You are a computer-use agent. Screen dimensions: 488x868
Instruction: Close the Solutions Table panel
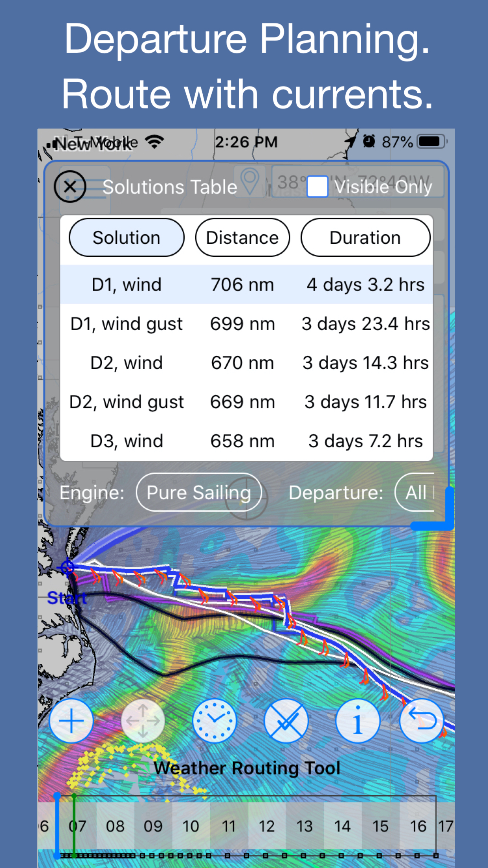[x=70, y=187]
